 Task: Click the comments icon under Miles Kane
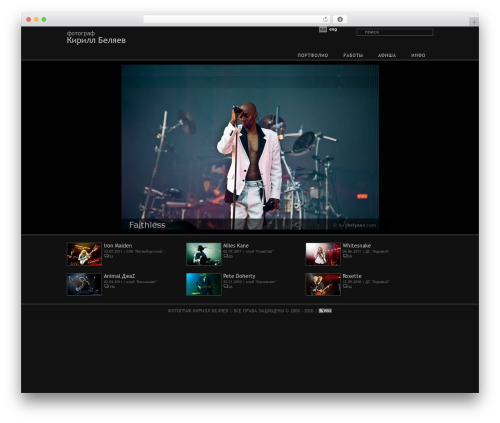click(x=225, y=256)
